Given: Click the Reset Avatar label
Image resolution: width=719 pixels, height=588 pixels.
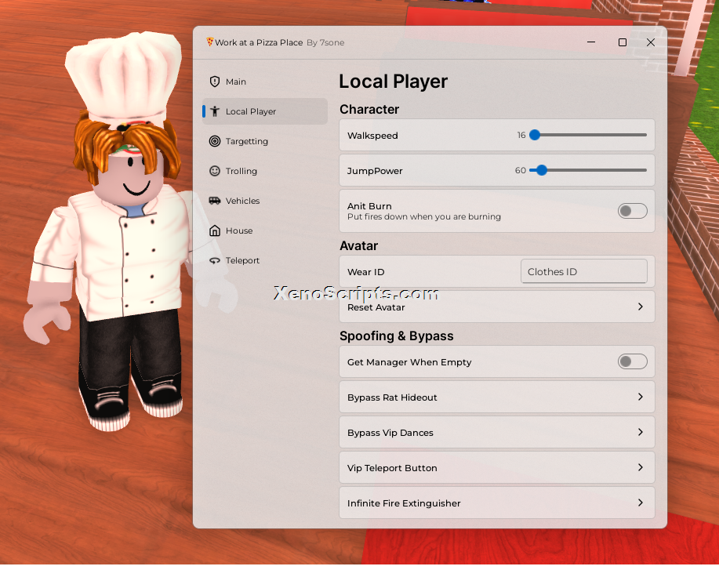Looking at the screenshot, I should coord(376,307).
